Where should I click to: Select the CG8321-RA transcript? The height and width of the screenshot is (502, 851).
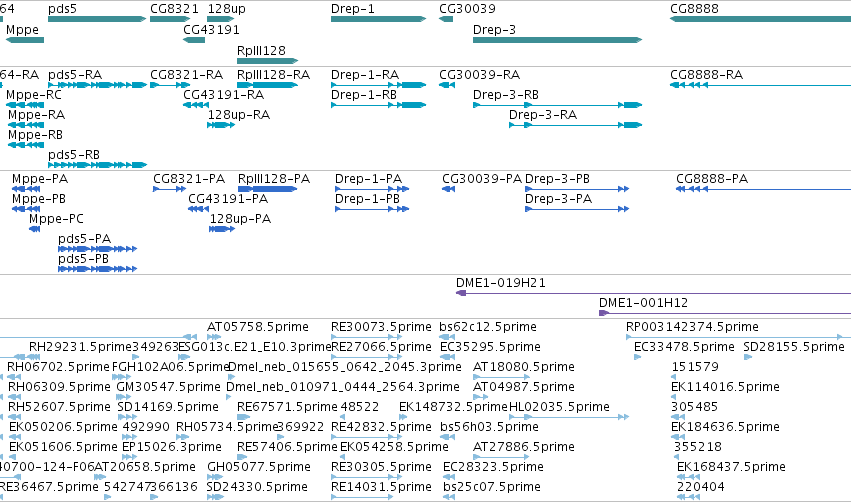[170, 85]
